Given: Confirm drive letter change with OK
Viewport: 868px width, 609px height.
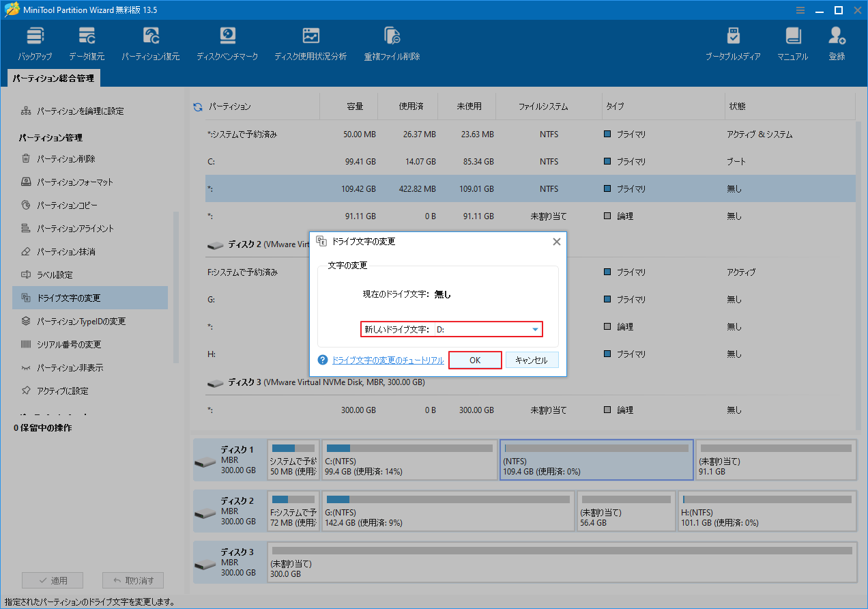Looking at the screenshot, I should tap(475, 360).
